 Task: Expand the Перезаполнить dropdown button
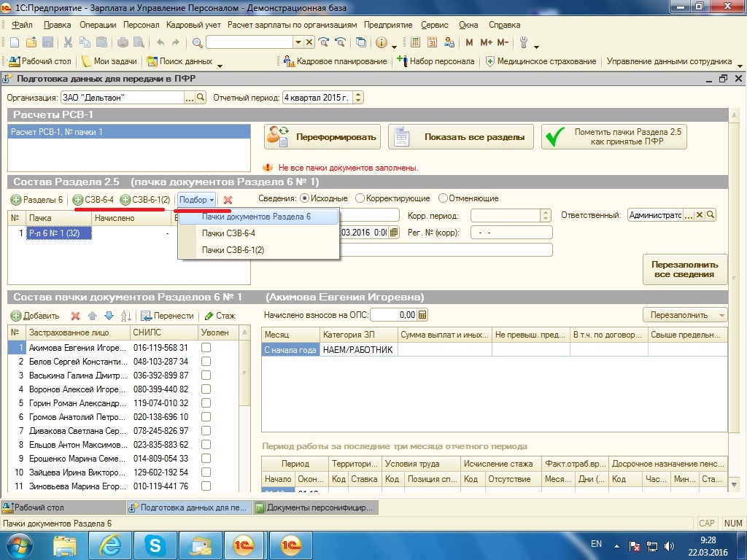[684, 315]
